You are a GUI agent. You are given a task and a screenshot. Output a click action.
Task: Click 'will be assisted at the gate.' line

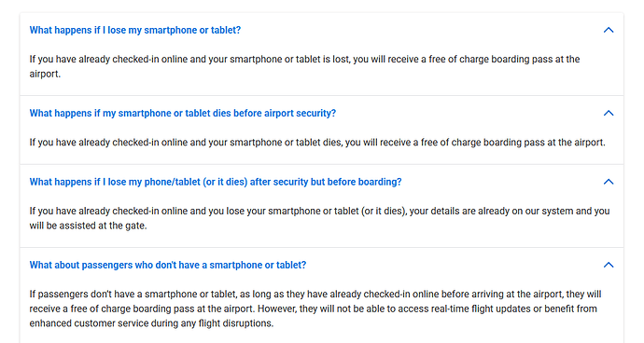pyautogui.click(x=88, y=226)
